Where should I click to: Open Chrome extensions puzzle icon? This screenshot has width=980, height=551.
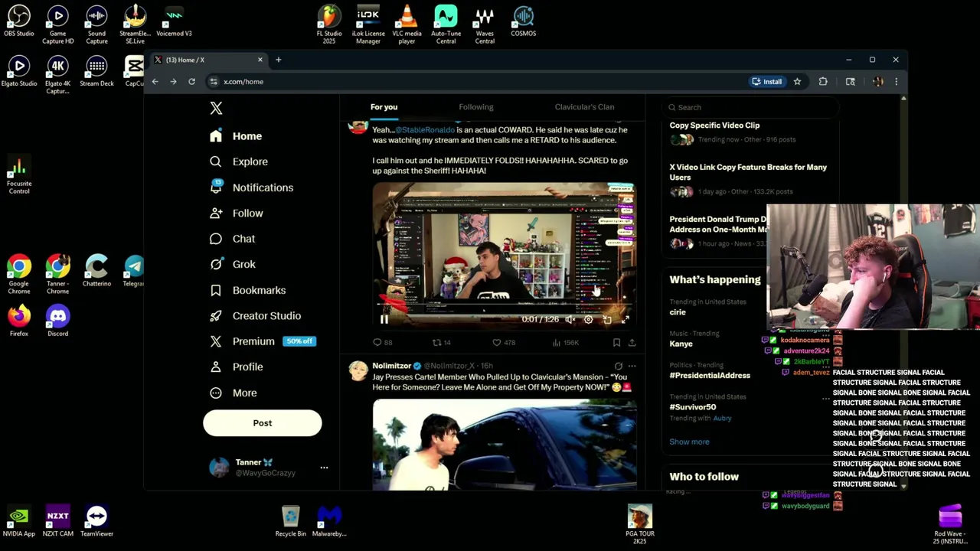click(x=823, y=81)
